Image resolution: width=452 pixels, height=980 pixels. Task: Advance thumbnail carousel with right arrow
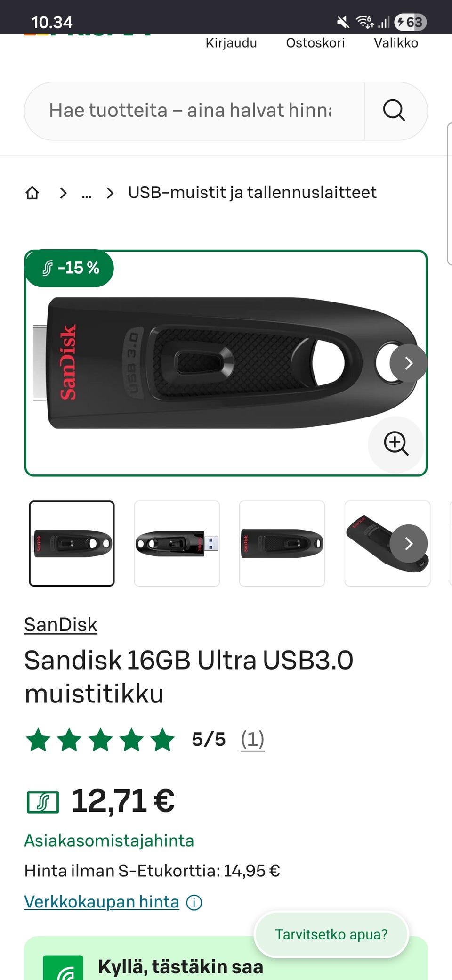pyautogui.click(x=409, y=543)
